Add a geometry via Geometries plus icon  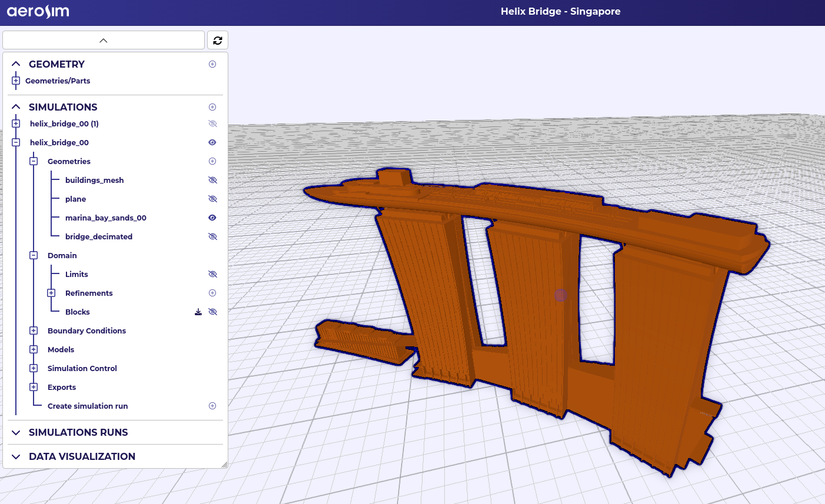coord(212,161)
